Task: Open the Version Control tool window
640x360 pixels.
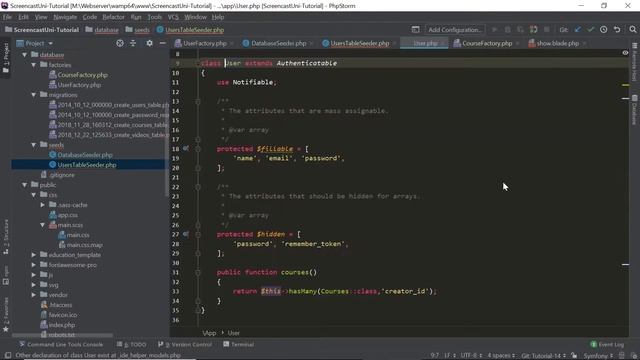Action: pos(185,344)
